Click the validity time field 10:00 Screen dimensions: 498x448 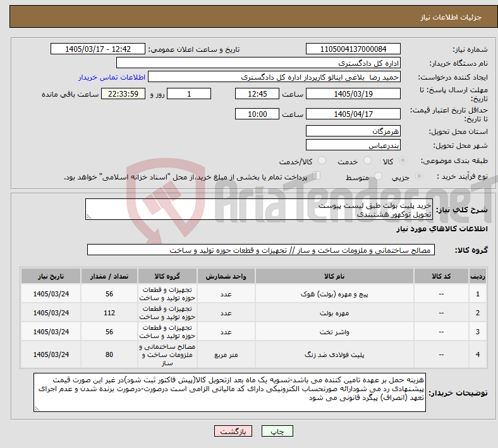pos(257,114)
